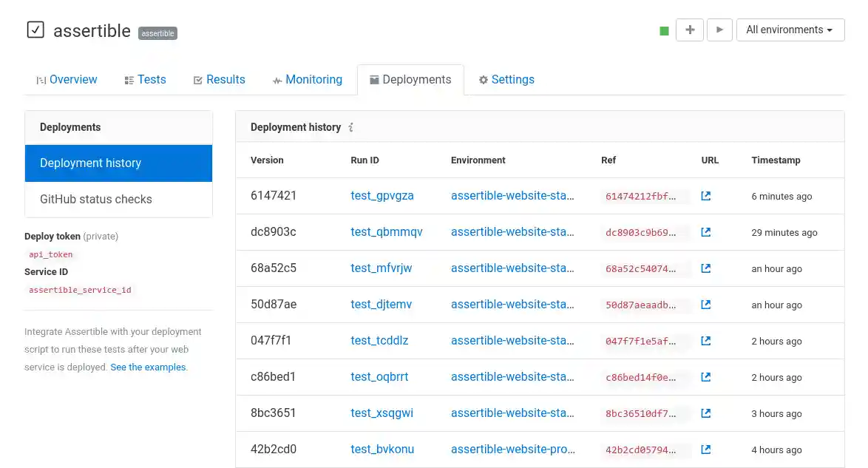Open external URL icon for 50d87ae
Screen dimensions: 868x468
(x=706, y=305)
